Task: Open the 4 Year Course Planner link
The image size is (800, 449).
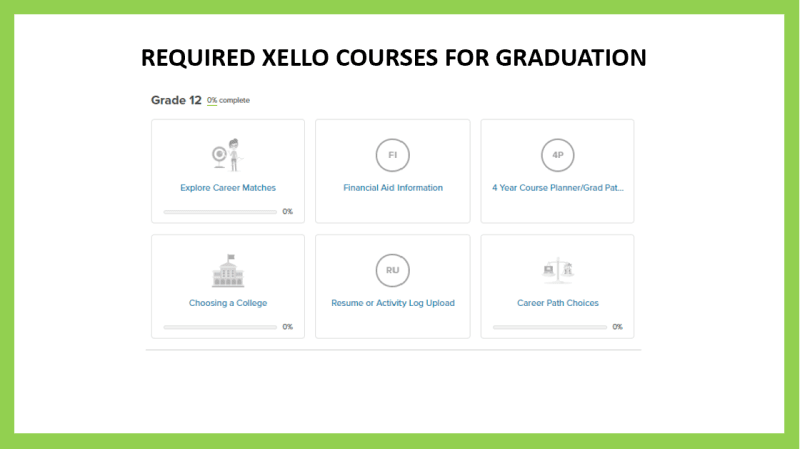Action: coord(557,187)
